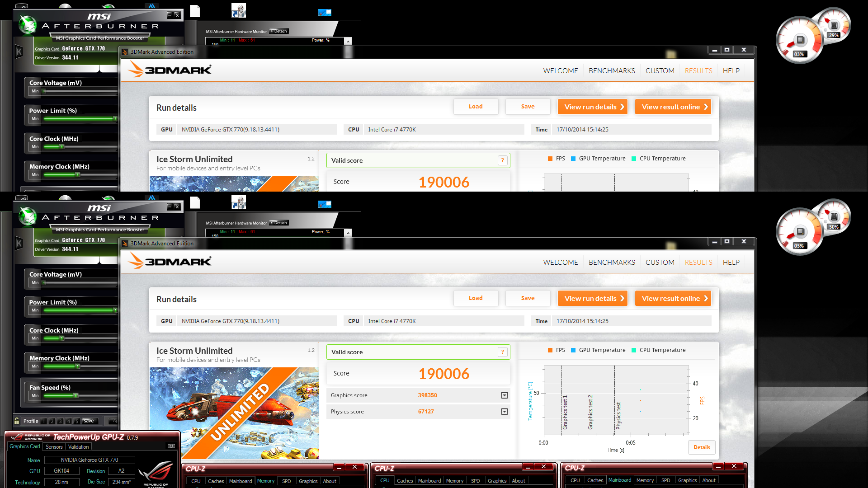Image resolution: width=868 pixels, height=488 pixels.
Task: Click the lower overall score 190006
Action: 444,374
